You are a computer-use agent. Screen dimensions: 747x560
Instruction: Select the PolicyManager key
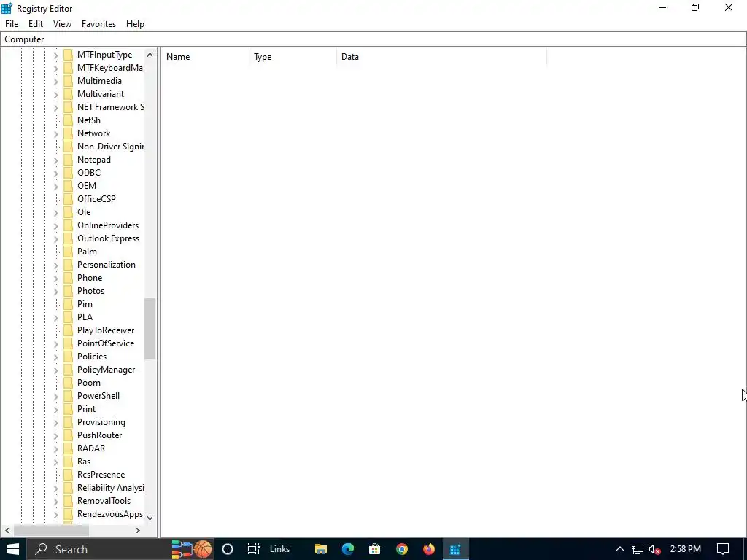coord(107,370)
